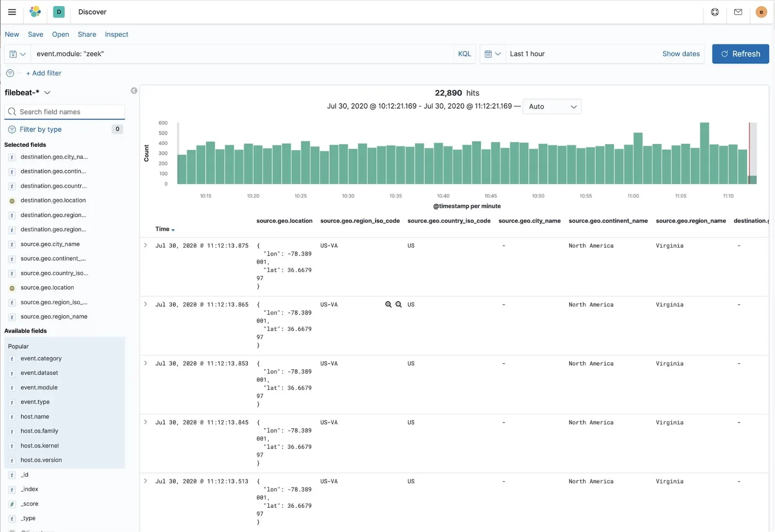Screen dimensions: 775x532
Task: Click the filter options circle icon
Action: 10,73
